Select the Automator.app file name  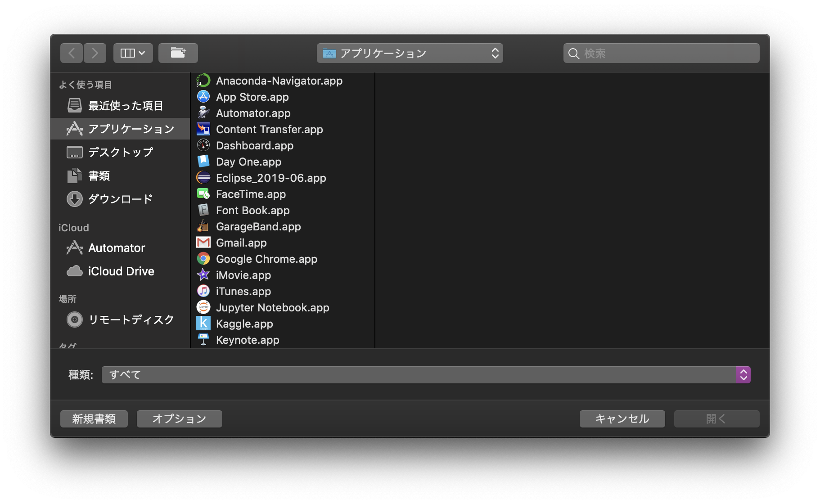click(x=253, y=113)
